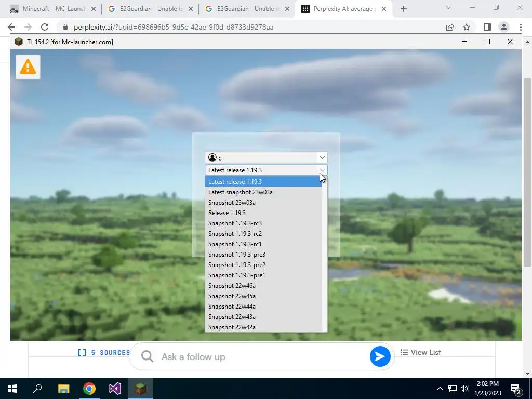Click the Minecraft launcher title bar icon
The width and height of the screenshot is (532, 399).
point(19,42)
